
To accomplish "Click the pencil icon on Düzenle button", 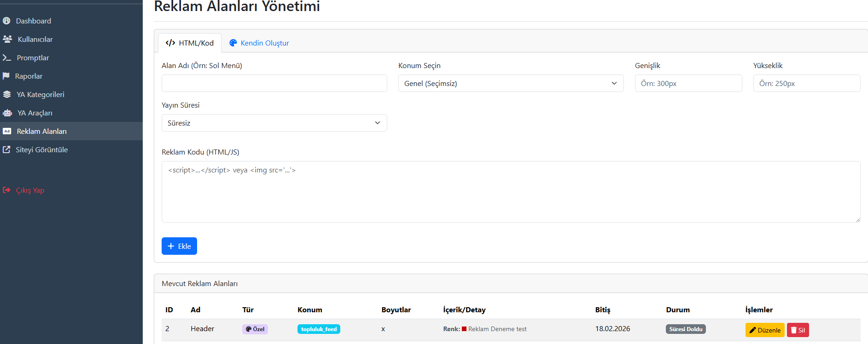I will 752,330.
